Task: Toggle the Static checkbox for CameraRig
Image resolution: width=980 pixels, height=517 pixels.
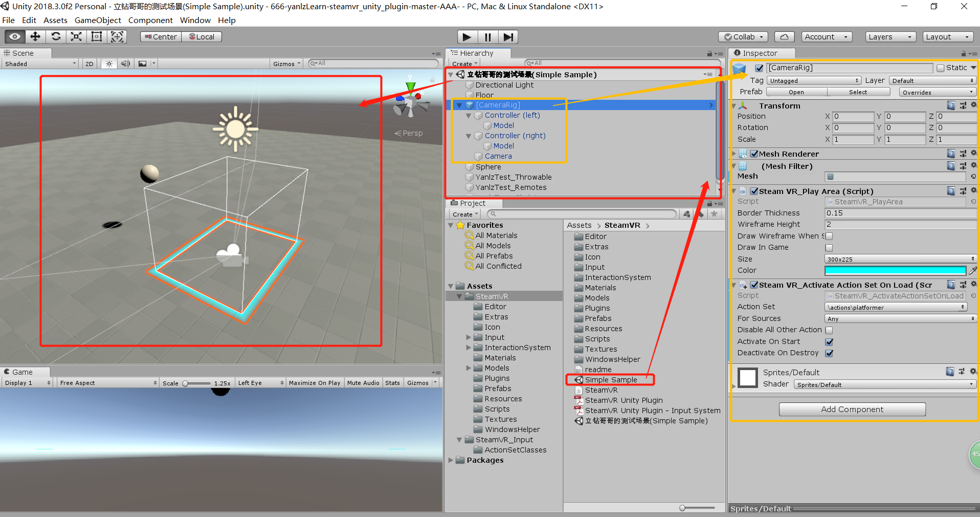Action: pos(940,68)
